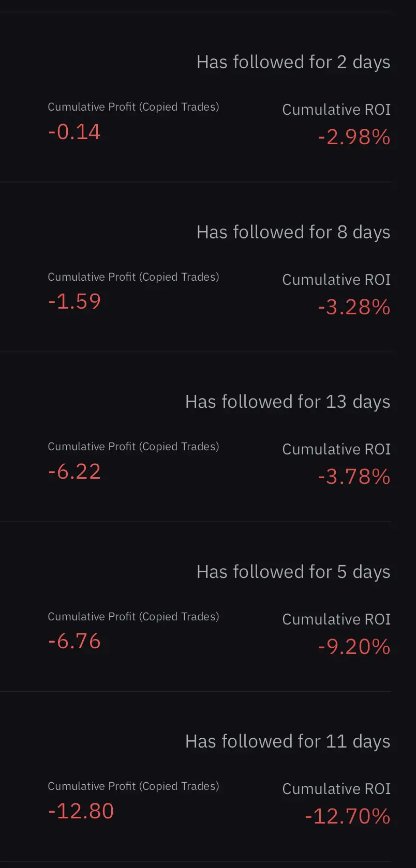Image resolution: width=416 pixels, height=868 pixels.
Task: Tap Cumulative ROI label above -12.70%
Action: coord(336,789)
